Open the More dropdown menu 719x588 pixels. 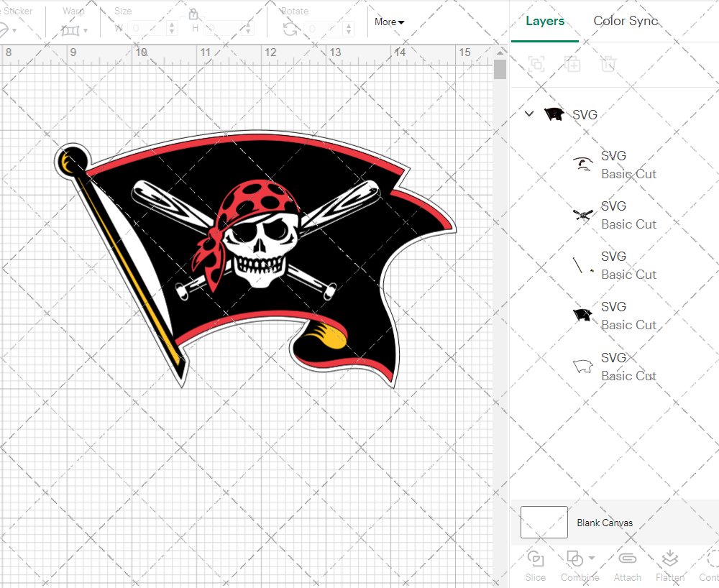point(389,22)
